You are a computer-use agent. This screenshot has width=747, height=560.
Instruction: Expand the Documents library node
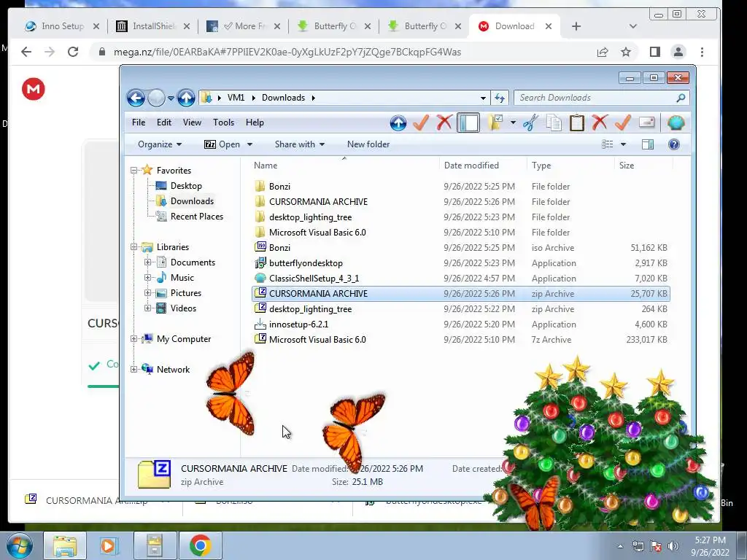pyautogui.click(x=147, y=262)
